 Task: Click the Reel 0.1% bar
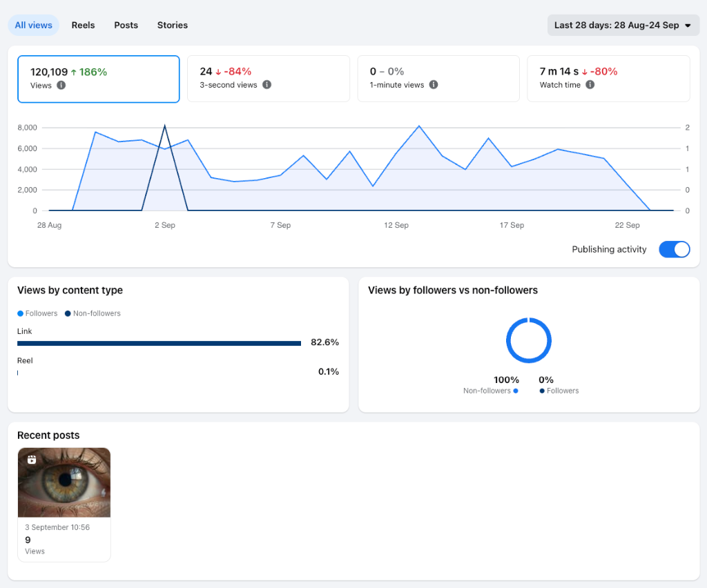coord(17,373)
